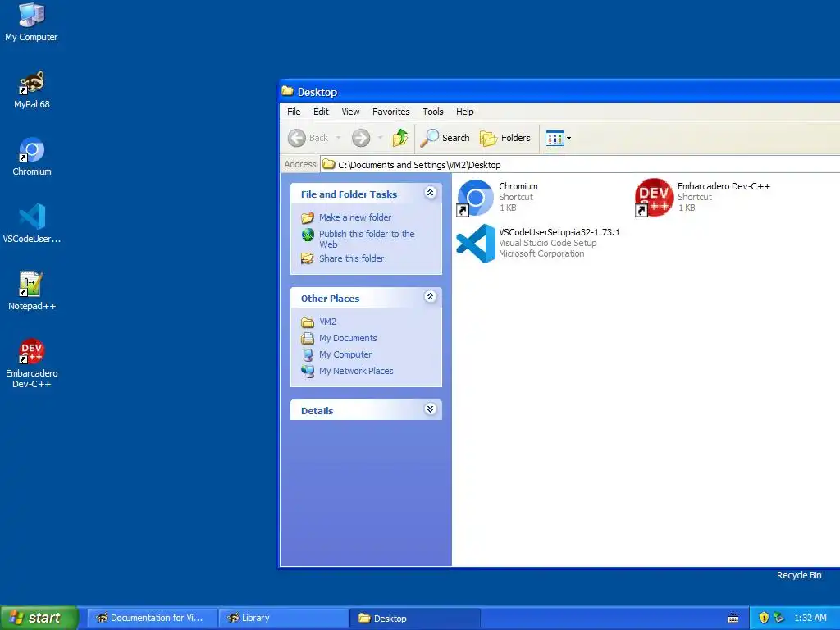Go to My Documents in Other Places
Screen dimensions: 840x630
tap(348, 338)
